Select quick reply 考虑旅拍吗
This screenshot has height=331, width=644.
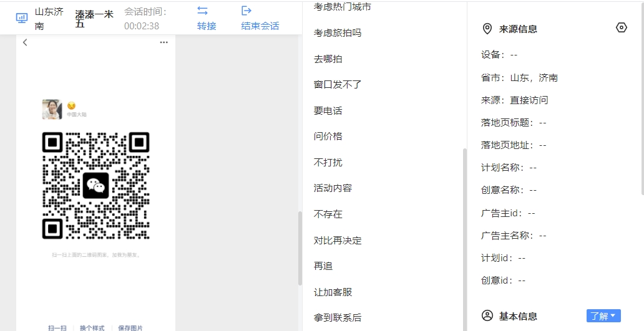(x=338, y=33)
